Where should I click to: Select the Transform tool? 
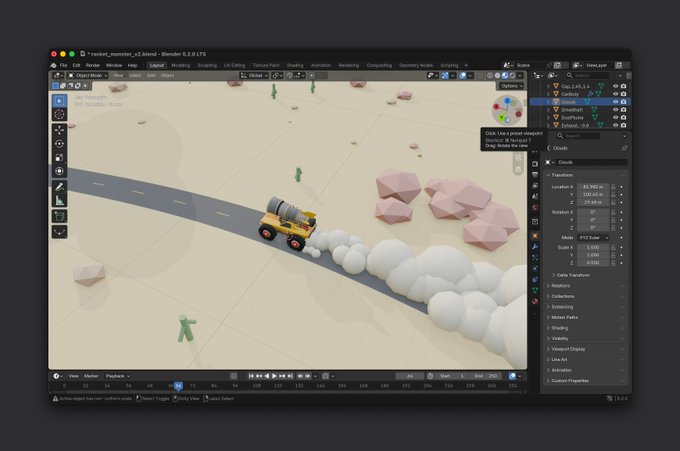pyautogui.click(x=59, y=171)
